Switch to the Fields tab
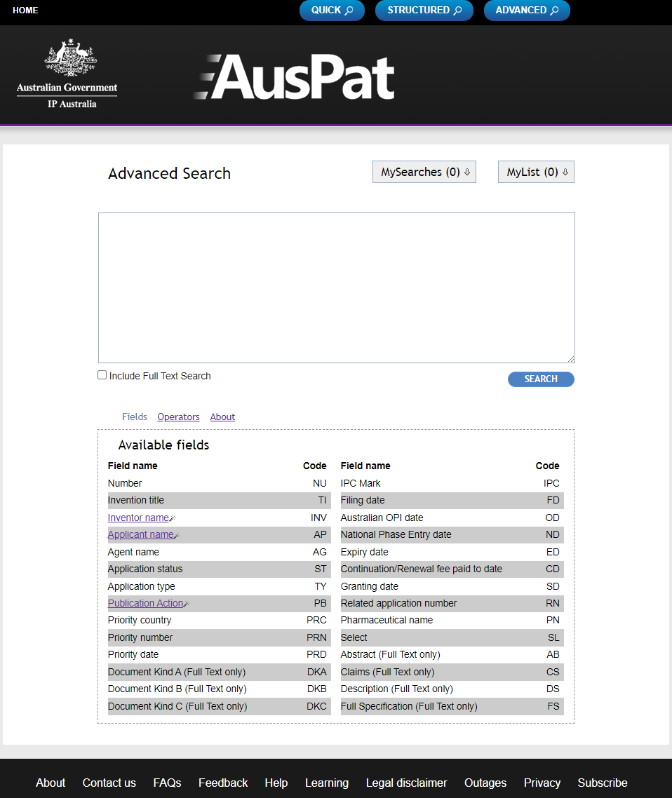672x798 pixels. pos(135,417)
